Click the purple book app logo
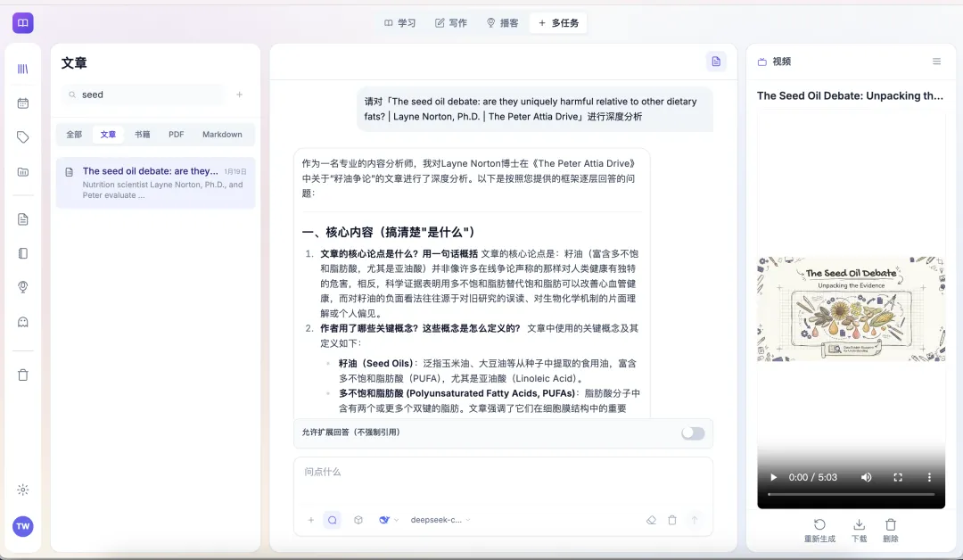The height and width of the screenshot is (560, 963). pos(22,22)
